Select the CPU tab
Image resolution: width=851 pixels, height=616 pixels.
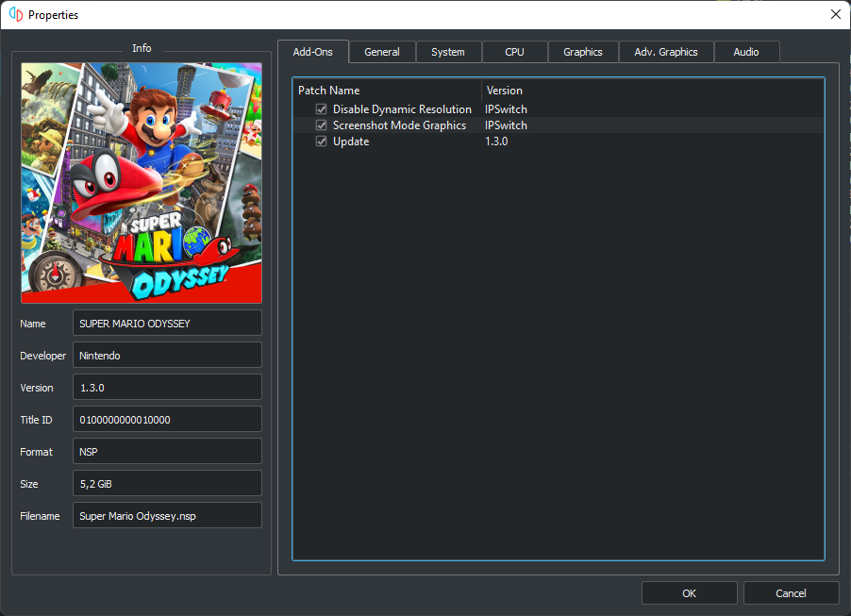pos(514,52)
